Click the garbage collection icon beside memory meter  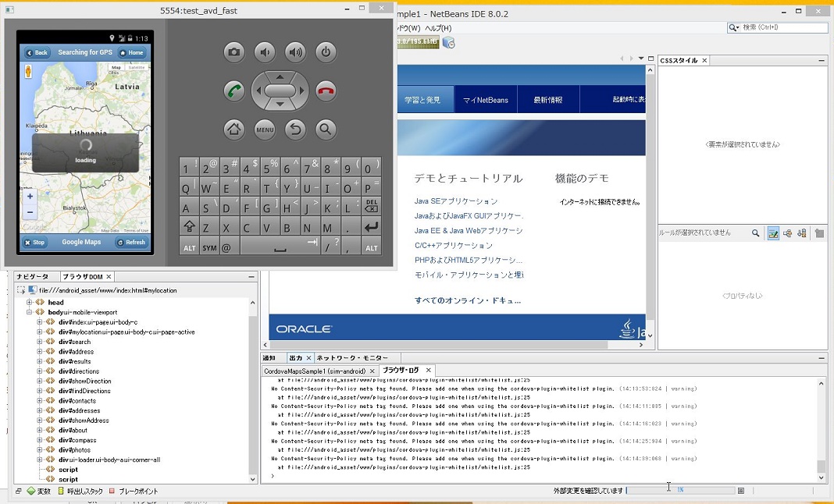tap(448, 43)
